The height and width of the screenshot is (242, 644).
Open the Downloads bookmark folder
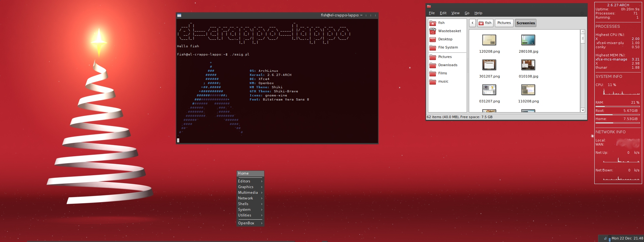tap(447, 65)
